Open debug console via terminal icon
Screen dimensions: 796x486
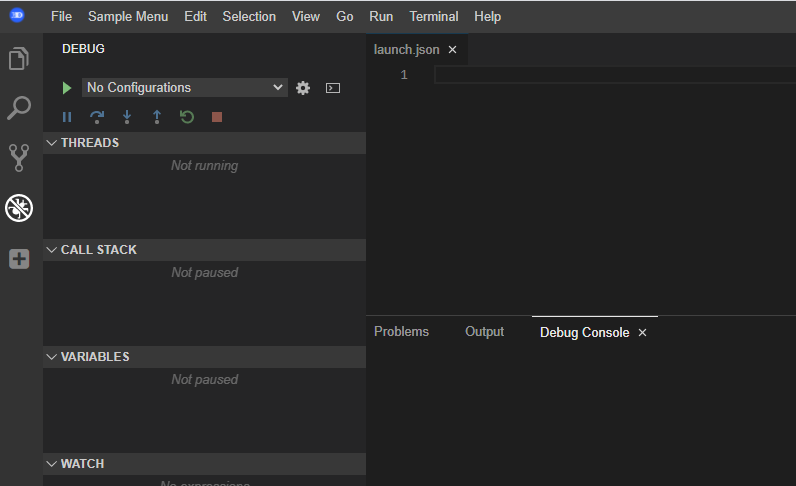[x=333, y=88]
